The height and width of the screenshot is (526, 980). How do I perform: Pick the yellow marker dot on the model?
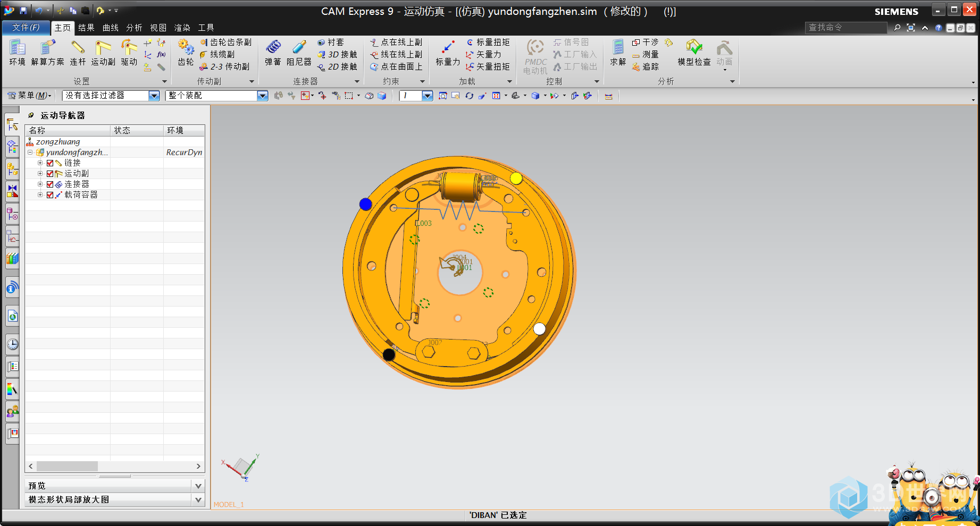[x=516, y=179]
